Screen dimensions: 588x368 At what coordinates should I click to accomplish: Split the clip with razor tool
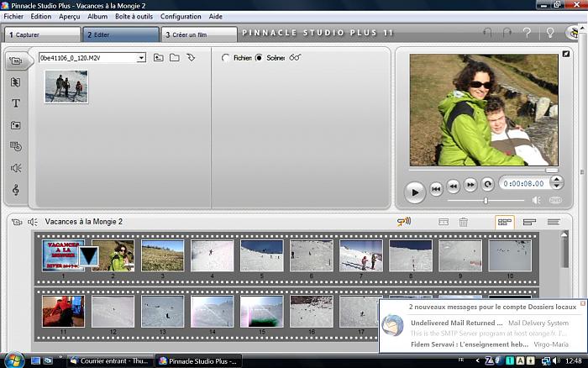click(x=444, y=222)
